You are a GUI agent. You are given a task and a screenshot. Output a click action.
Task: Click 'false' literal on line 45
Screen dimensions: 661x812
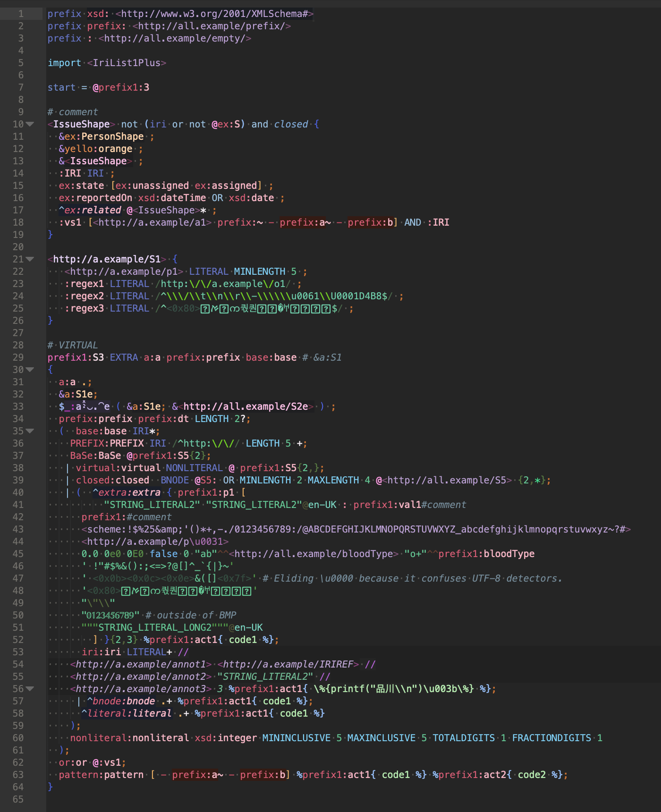tap(163, 554)
